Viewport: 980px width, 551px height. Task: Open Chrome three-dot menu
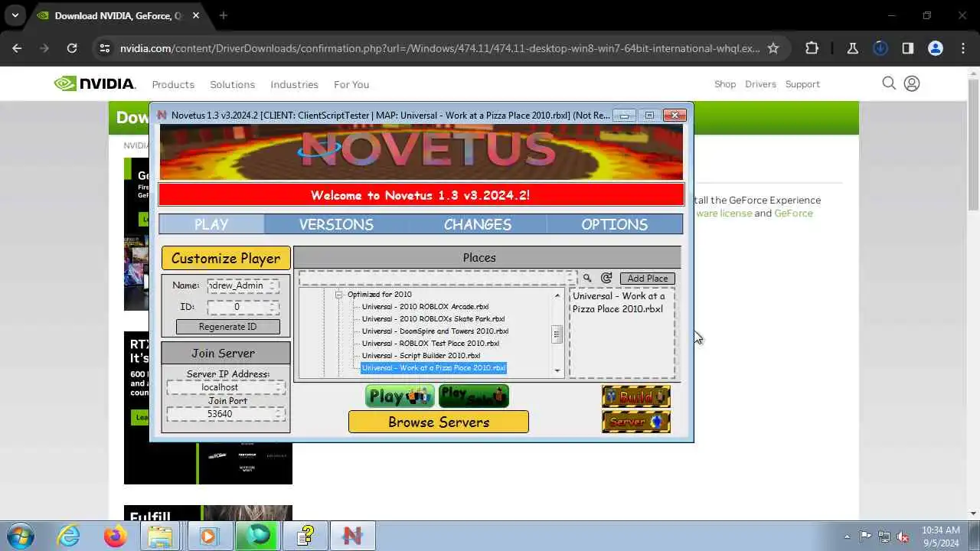[963, 48]
